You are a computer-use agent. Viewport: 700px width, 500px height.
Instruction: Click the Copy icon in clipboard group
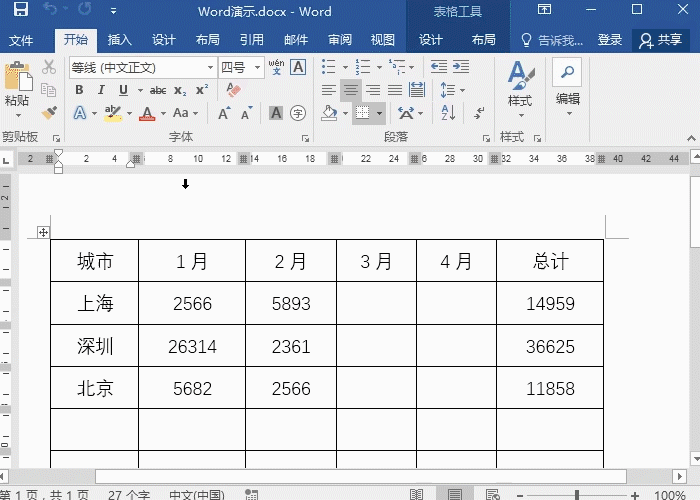(48, 90)
